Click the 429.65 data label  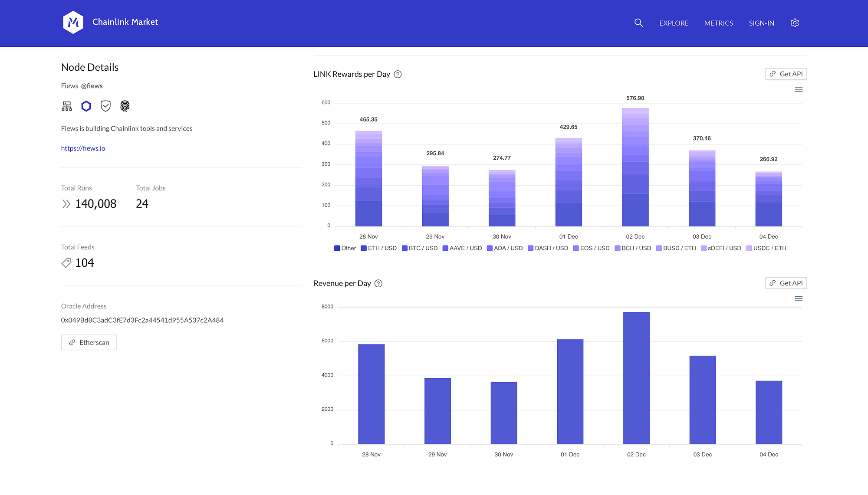pyautogui.click(x=569, y=127)
